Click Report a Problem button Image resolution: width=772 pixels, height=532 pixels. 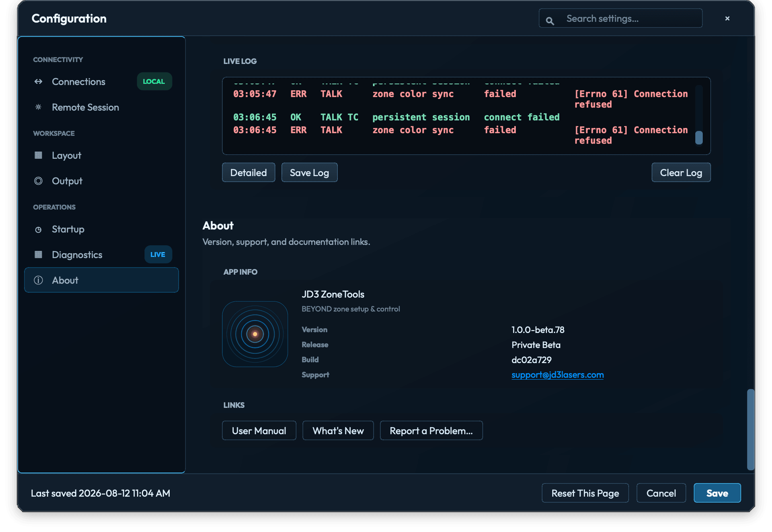431,431
